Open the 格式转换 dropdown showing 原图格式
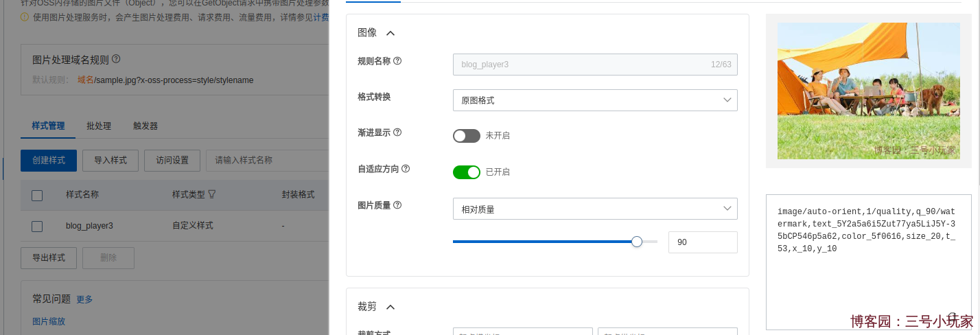This screenshot has height=335, width=980. point(594,100)
